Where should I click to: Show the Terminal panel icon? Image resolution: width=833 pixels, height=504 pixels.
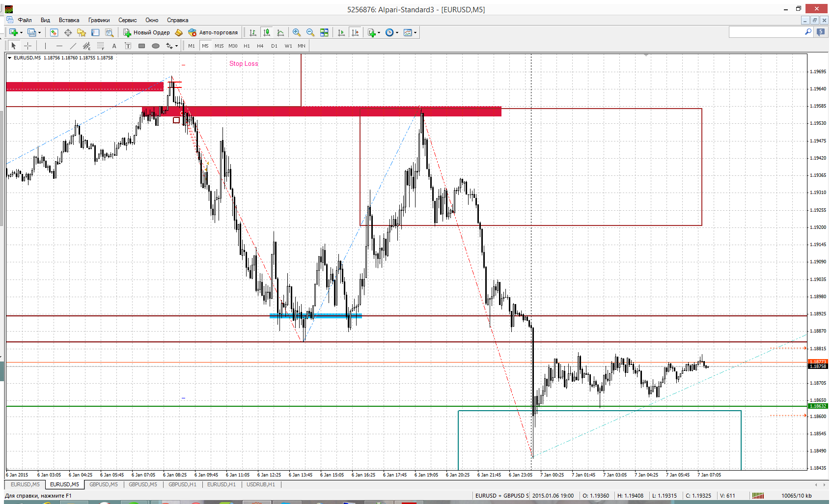click(95, 32)
